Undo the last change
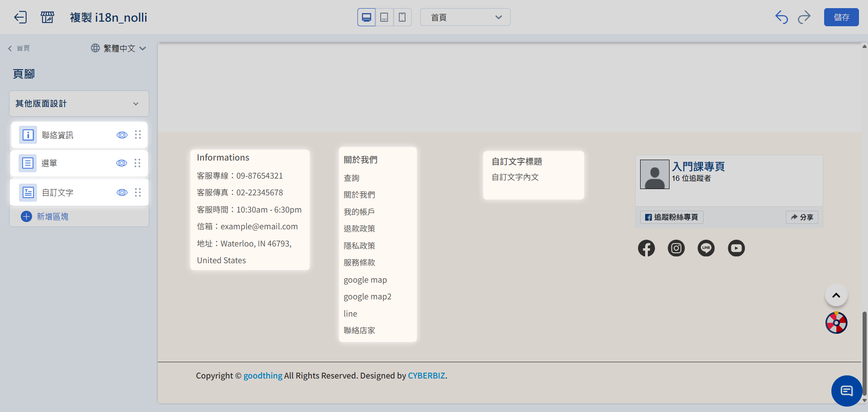 pyautogui.click(x=781, y=17)
